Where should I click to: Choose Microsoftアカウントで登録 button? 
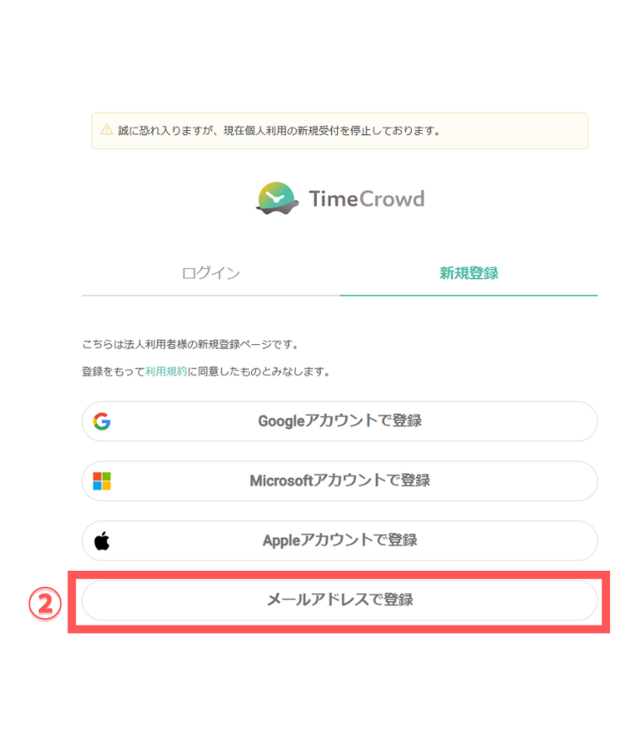(339, 481)
